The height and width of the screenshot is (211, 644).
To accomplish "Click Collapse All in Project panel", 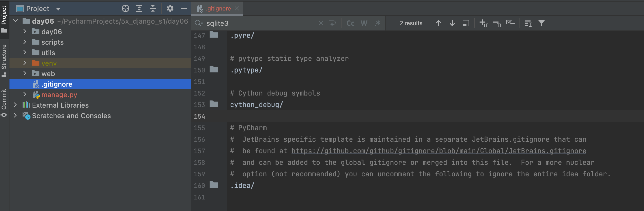I will (x=153, y=9).
